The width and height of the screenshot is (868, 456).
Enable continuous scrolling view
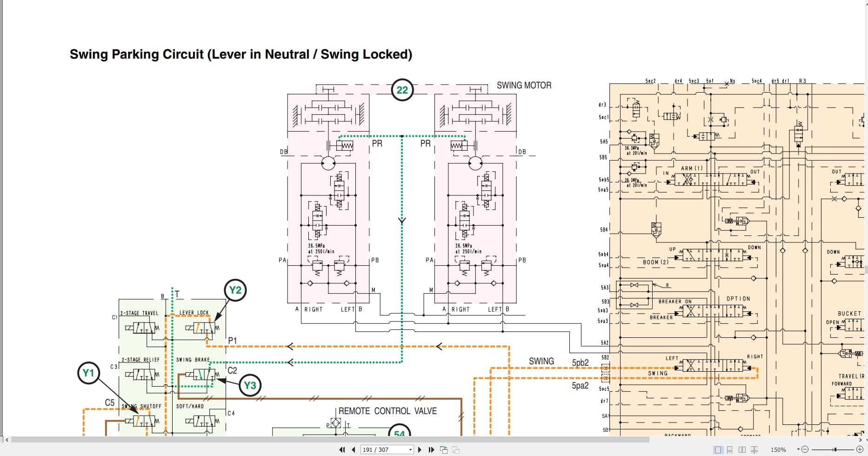[730, 449]
